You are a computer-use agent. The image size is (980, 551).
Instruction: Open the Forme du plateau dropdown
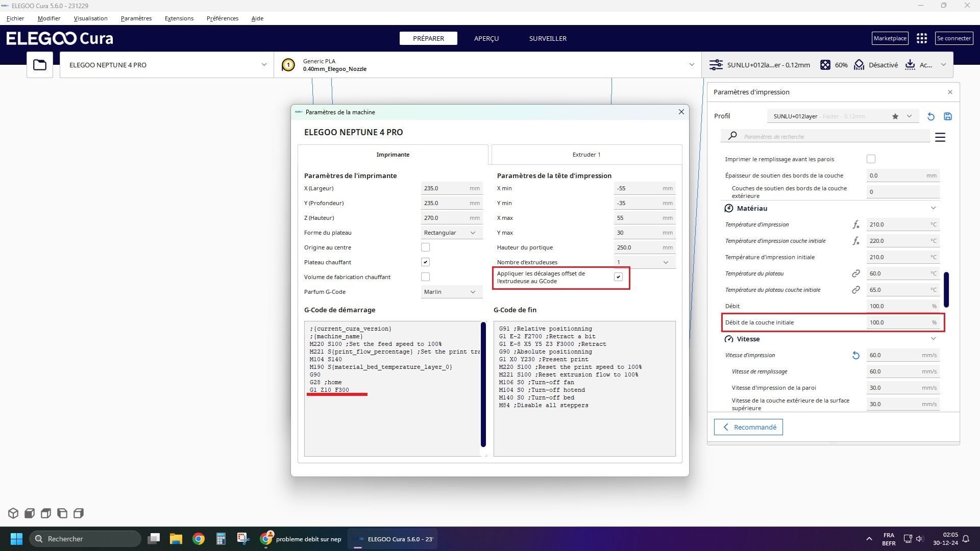point(451,233)
